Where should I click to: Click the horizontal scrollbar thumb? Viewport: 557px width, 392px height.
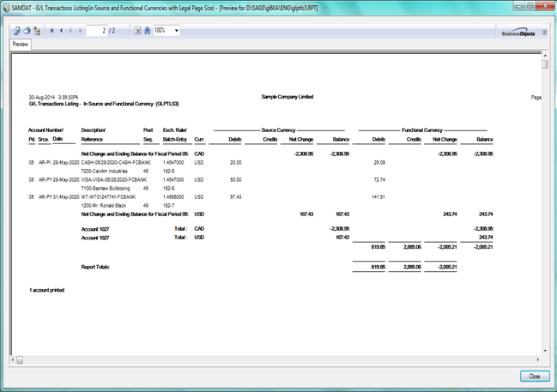20,360
